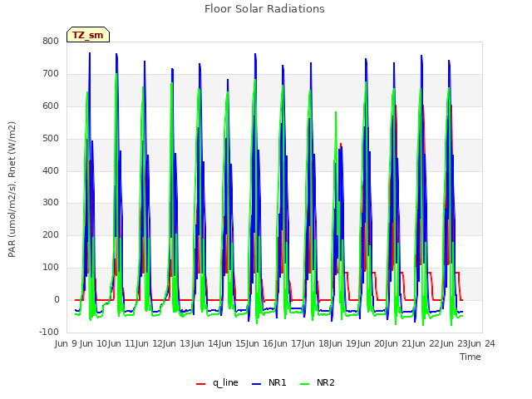Click the 400 y-axis tick label
The width and height of the screenshot is (532, 399).
pos(51,170)
